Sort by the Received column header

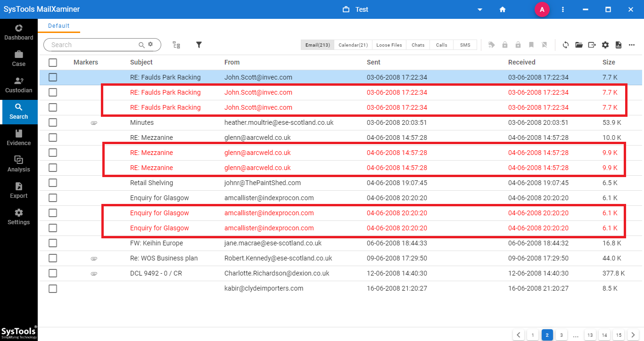[x=522, y=62]
